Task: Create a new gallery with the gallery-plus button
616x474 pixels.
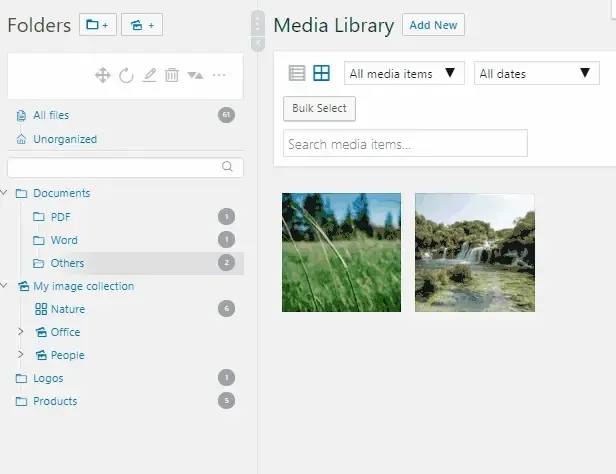Action: coord(142,25)
